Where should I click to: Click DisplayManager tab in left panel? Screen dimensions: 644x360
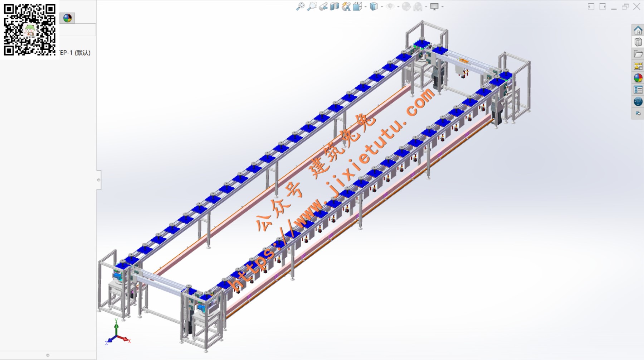click(x=67, y=18)
